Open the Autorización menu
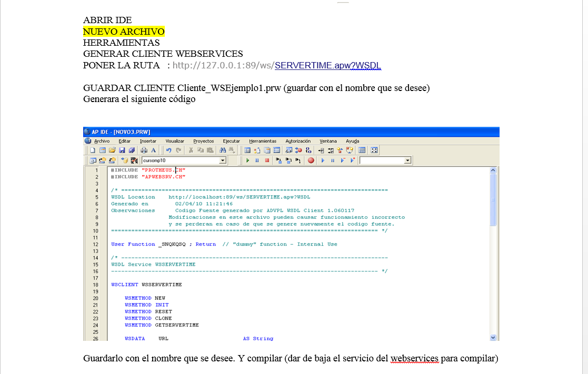Image resolution: width=588 pixels, height=374 pixels. pyautogui.click(x=298, y=141)
